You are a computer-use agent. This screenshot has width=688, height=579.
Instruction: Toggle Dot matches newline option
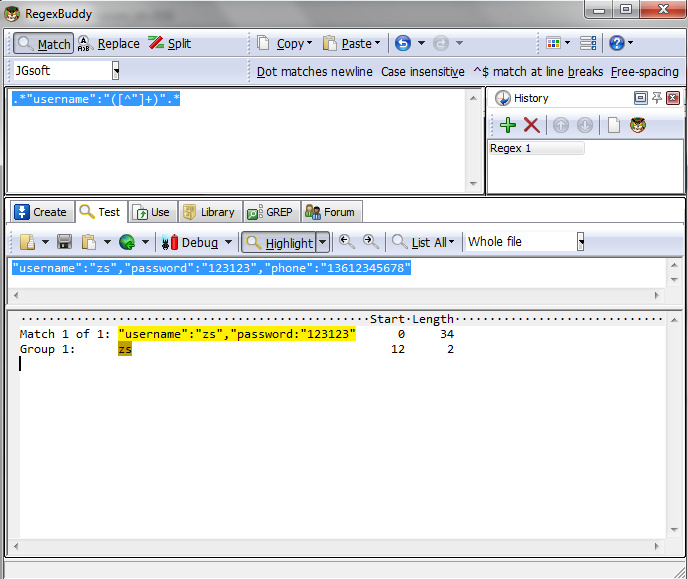point(314,71)
